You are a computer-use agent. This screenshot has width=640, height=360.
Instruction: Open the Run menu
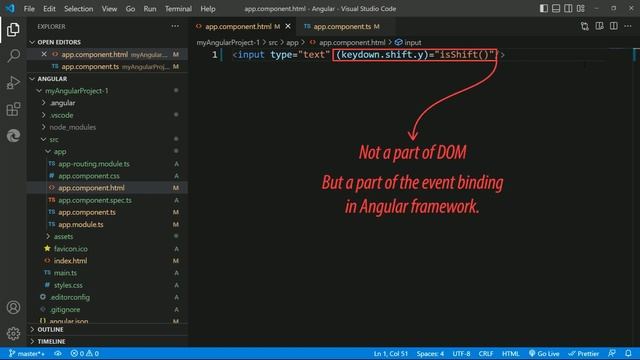[x=150, y=9]
